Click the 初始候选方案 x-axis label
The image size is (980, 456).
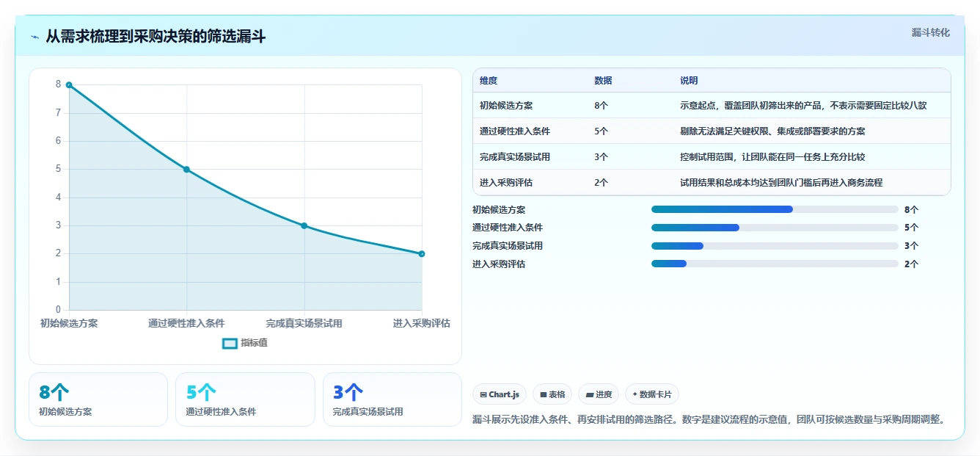69,323
